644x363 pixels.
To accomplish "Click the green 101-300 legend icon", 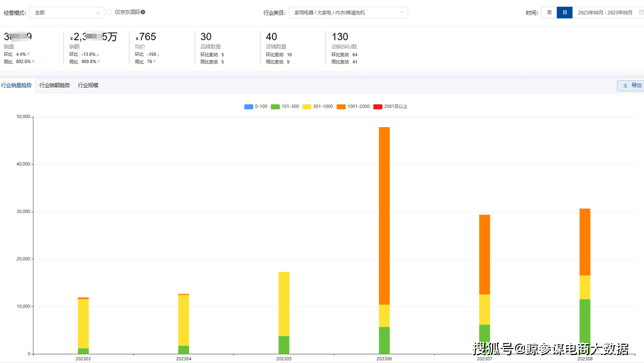I will (x=275, y=106).
